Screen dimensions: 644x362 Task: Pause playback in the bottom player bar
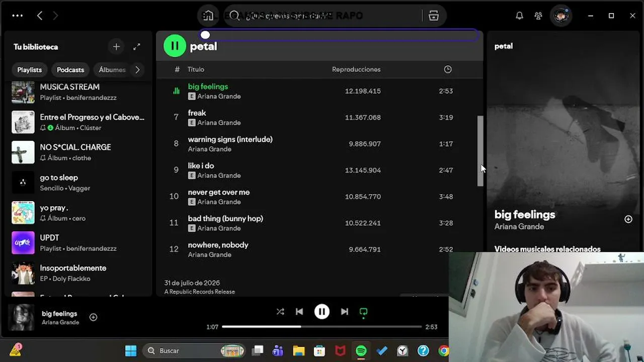(x=322, y=312)
